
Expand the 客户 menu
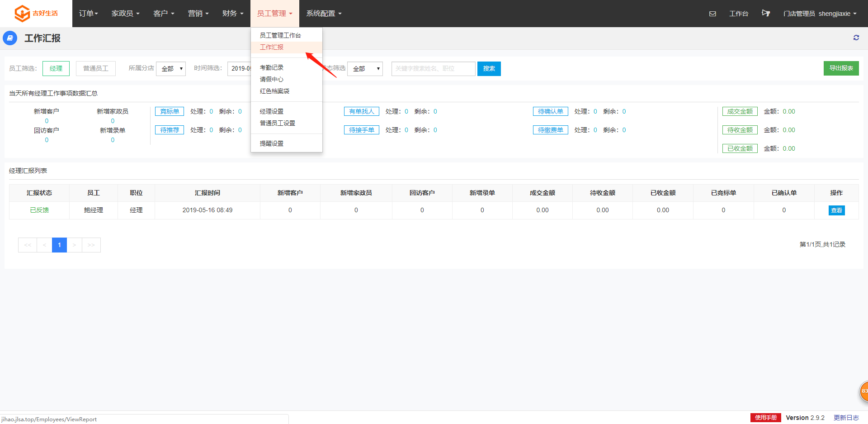pyautogui.click(x=164, y=14)
